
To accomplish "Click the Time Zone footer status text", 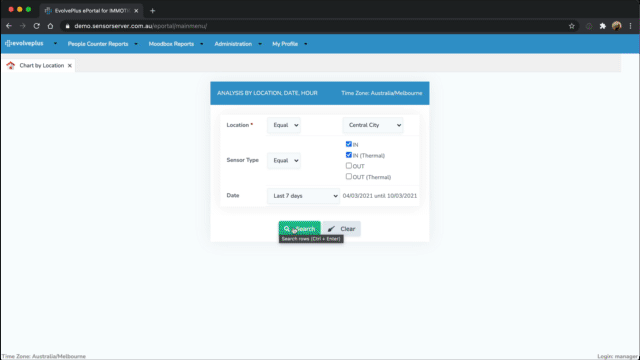I will 44,356.
